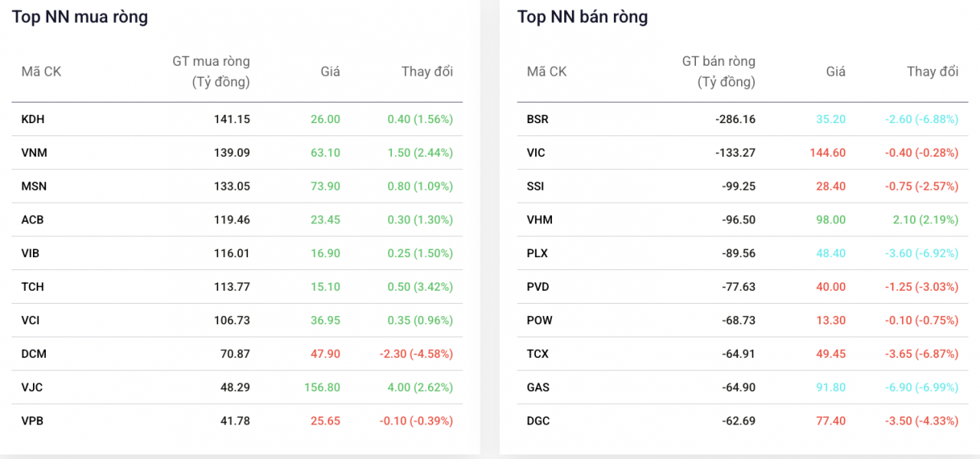Select the KDH ticker in the buy table
Image resolution: width=980 pixels, height=459 pixels.
pos(32,119)
